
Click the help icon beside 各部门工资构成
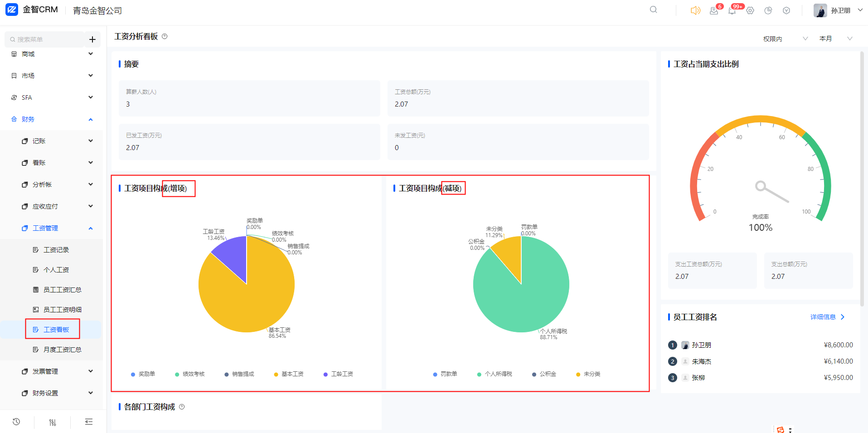click(x=182, y=407)
